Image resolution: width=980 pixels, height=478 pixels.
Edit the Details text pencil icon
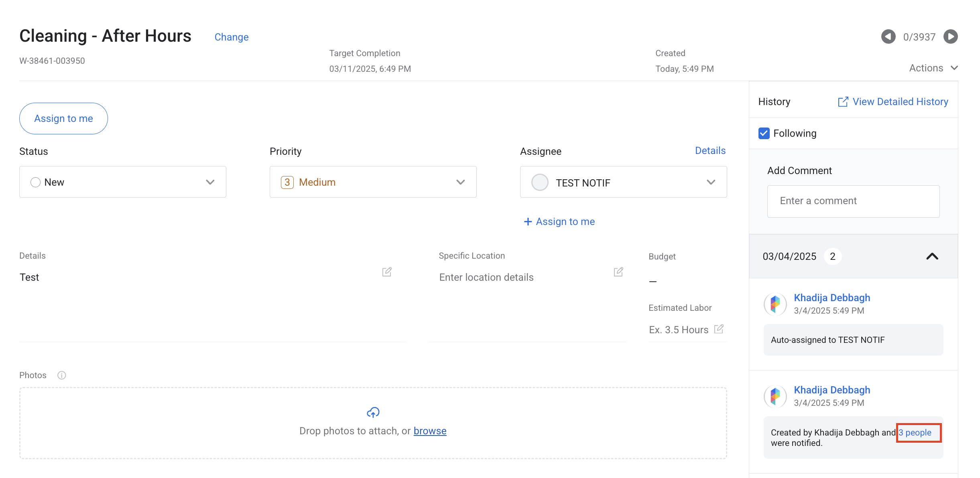pyautogui.click(x=386, y=272)
